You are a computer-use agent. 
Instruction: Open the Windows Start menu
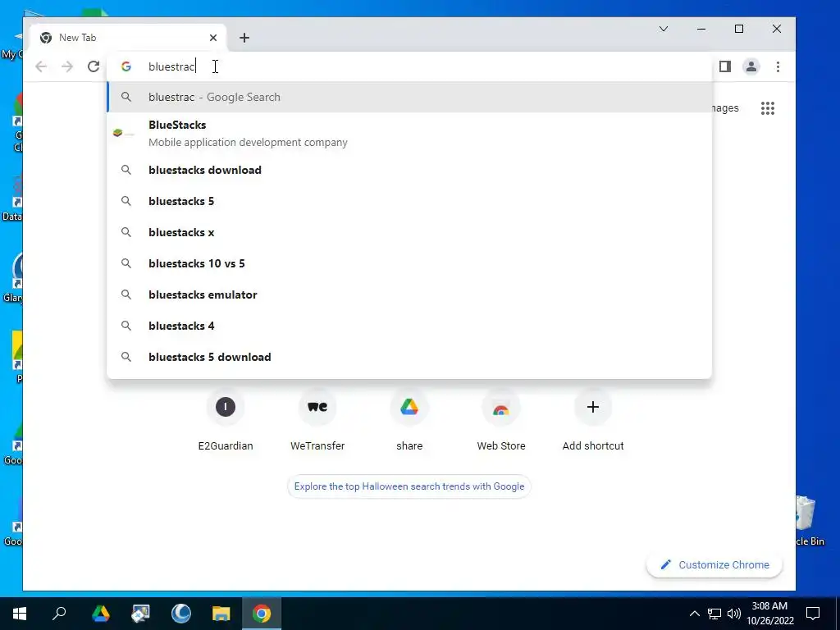[x=20, y=614]
